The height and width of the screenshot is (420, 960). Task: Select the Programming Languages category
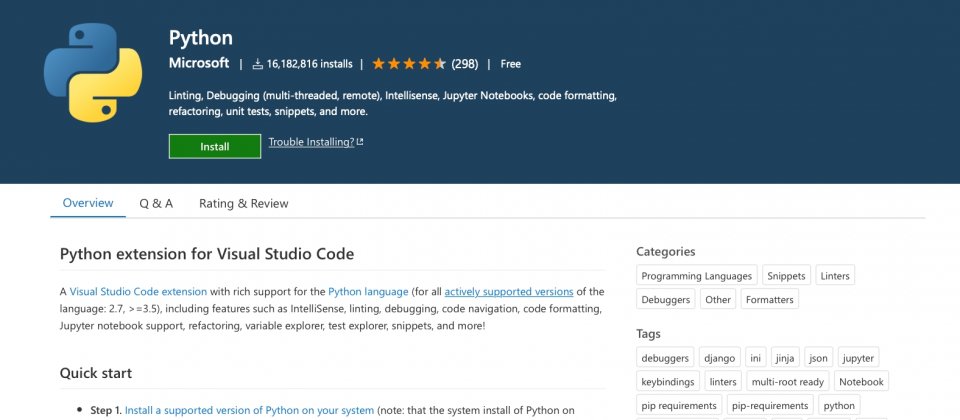pos(697,276)
